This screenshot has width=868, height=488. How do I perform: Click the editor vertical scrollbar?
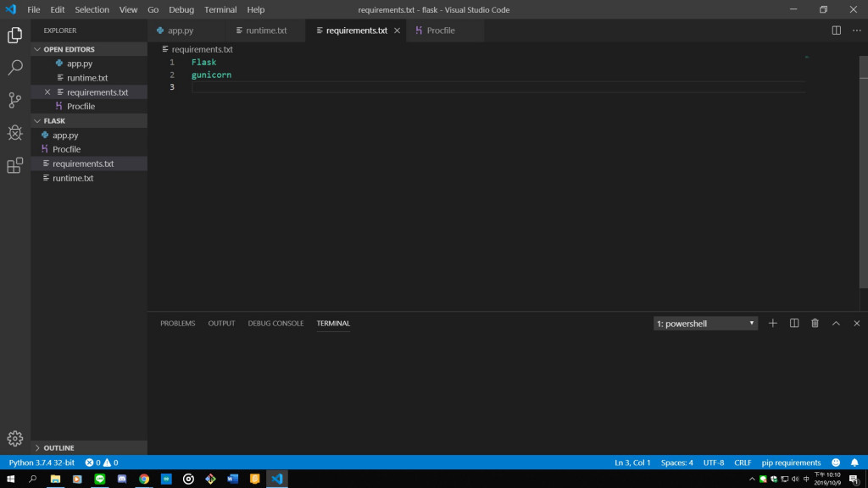pos(864,173)
